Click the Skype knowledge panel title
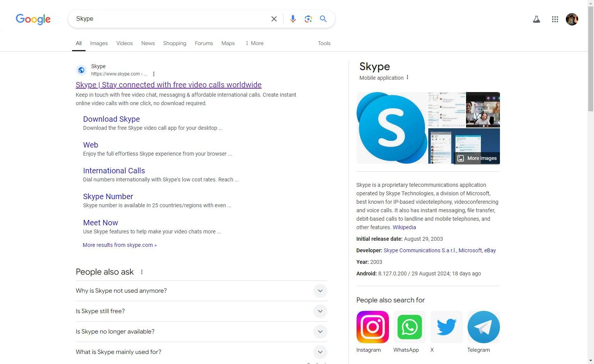 (375, 67)
